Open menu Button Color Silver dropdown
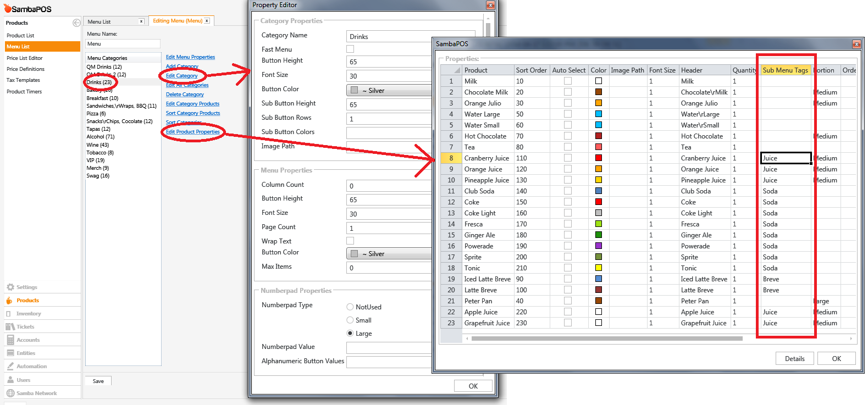 tap(390, 253)
